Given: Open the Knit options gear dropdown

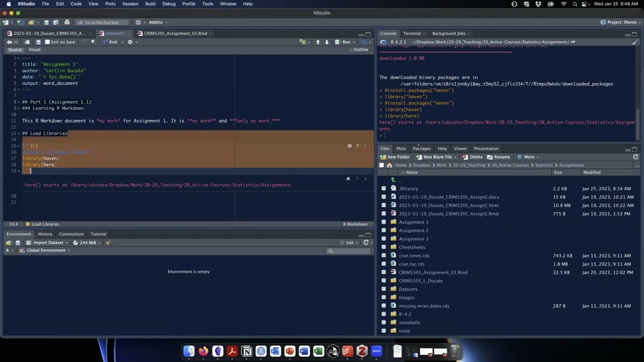Looking at the screenshot, I should click(x=132, y=42).
